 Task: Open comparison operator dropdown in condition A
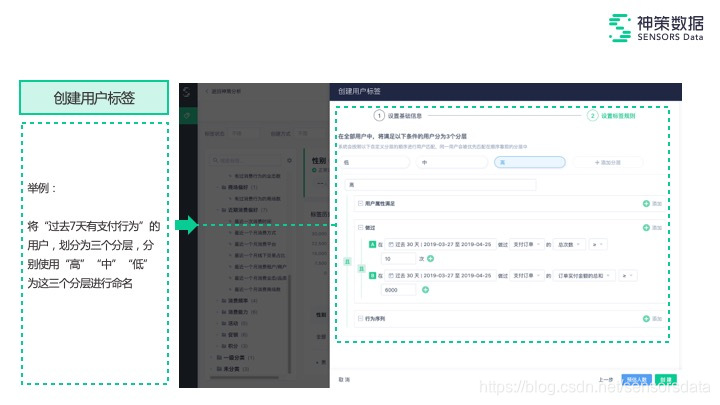pyautogui.click(x=598, y=244)
